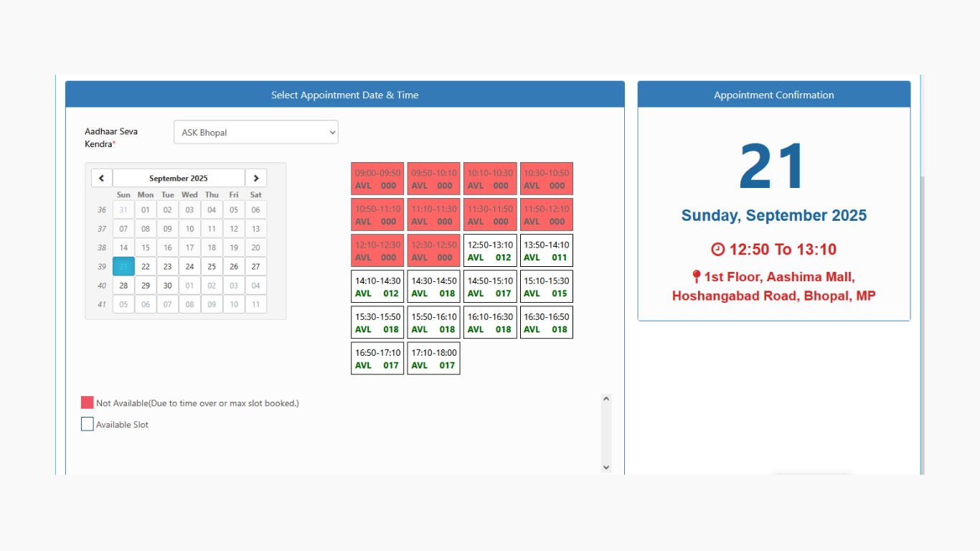Select the 13:50-14:10 time slot
Screen dimensions: 980x551
[546, 250]
